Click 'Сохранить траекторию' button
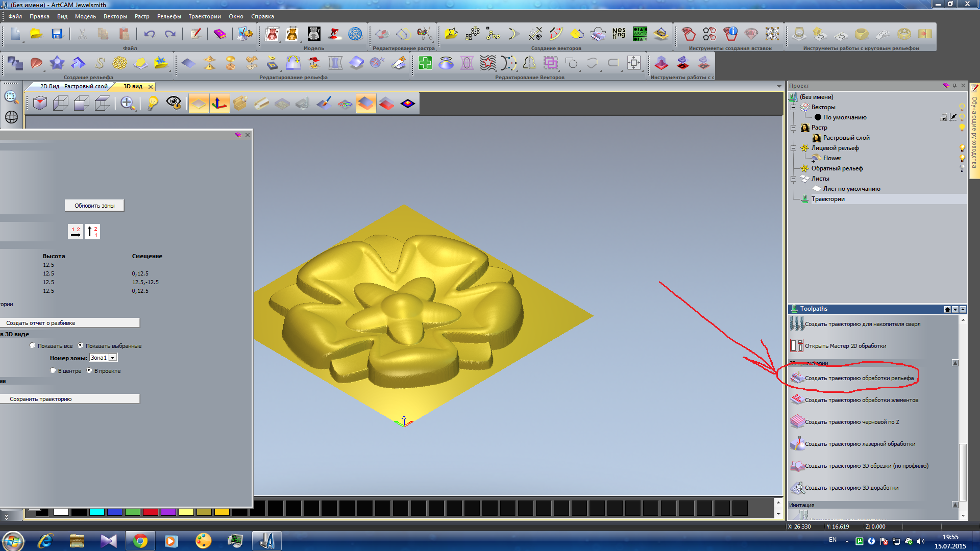Viewport: 980px width, 551px height. pos(69,399)
